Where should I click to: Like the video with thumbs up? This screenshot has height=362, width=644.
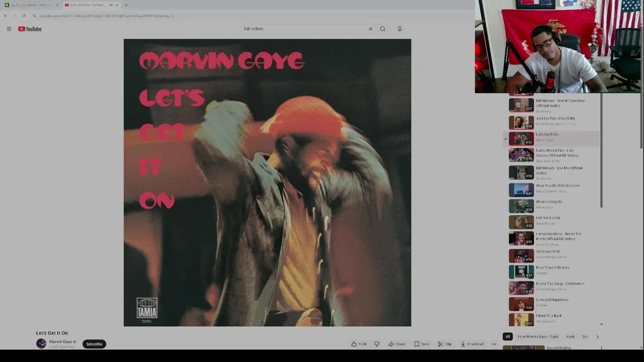359,344
